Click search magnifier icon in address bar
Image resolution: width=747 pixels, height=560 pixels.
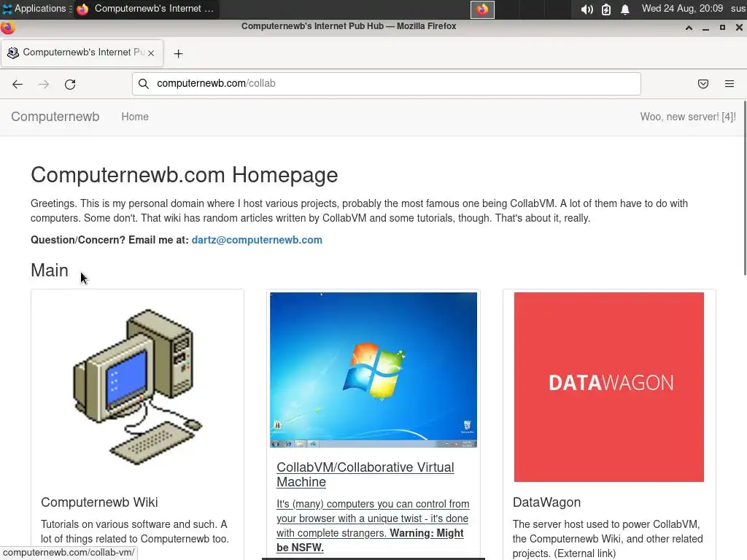click(x=144, y=84)
